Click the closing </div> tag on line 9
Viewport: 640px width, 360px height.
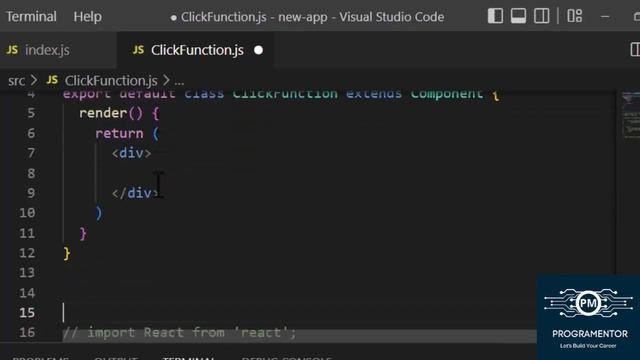pyautogui.click(x=135, y=193)
